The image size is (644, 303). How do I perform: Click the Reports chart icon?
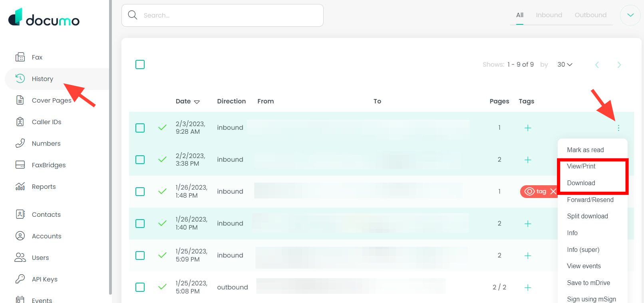pos(20,186)
